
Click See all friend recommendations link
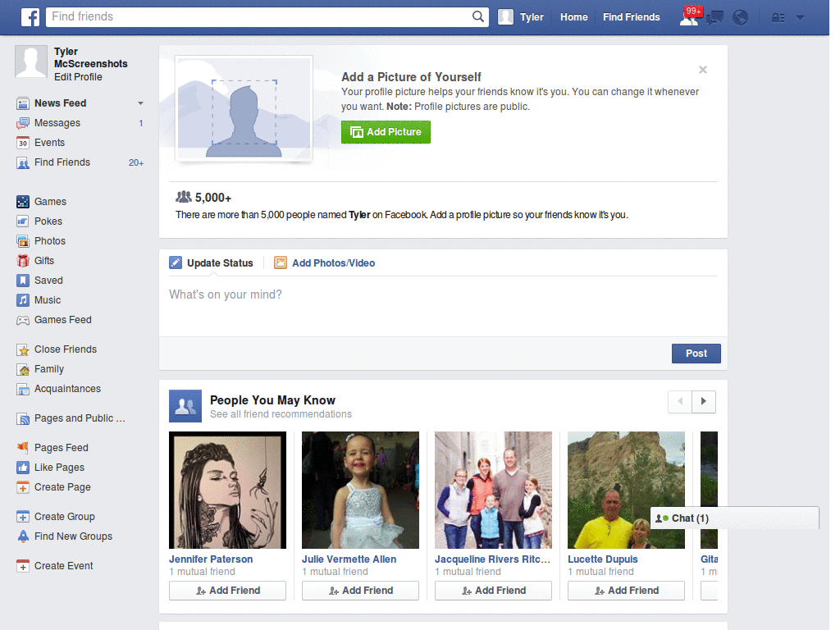(281, 414)
